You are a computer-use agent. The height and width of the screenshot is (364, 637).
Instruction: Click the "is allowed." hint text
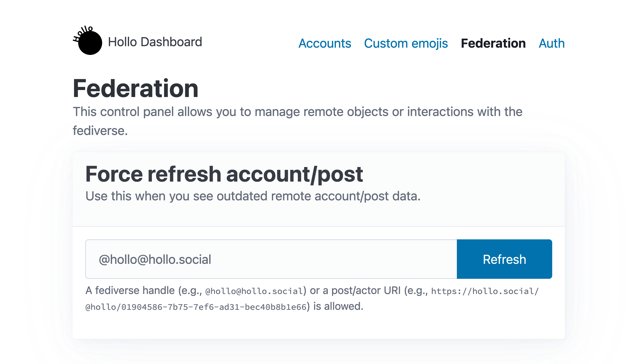(x=338, y=306)
